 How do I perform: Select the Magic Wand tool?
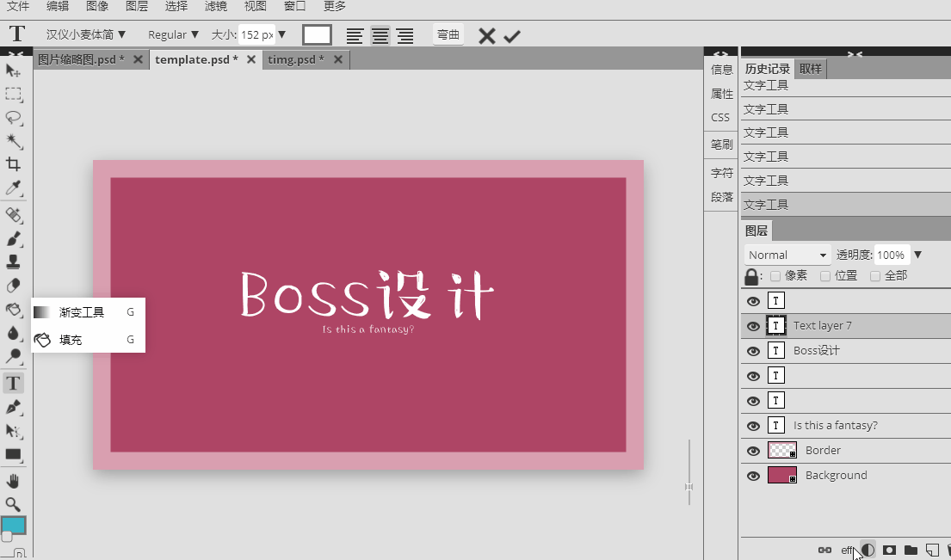click(14, 141)
